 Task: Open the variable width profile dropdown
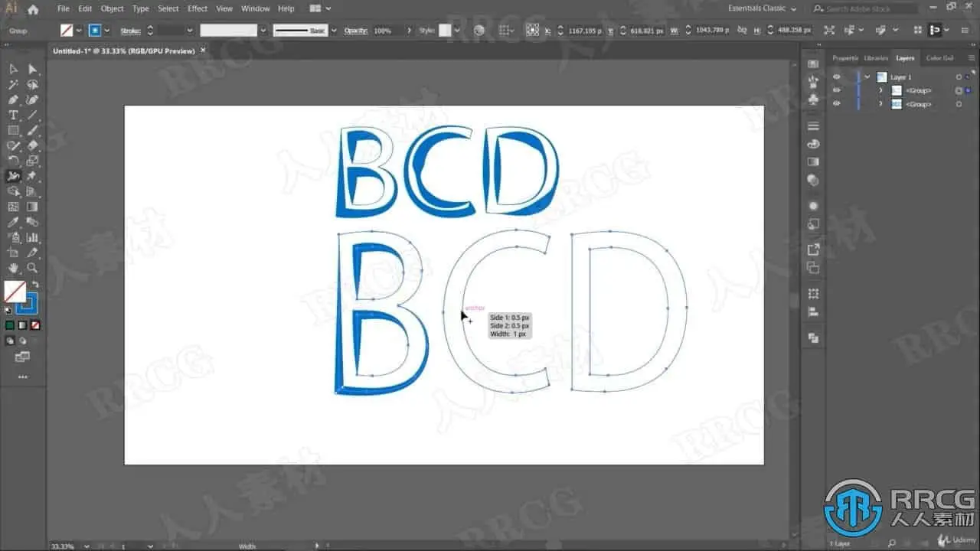click(263, 31)
